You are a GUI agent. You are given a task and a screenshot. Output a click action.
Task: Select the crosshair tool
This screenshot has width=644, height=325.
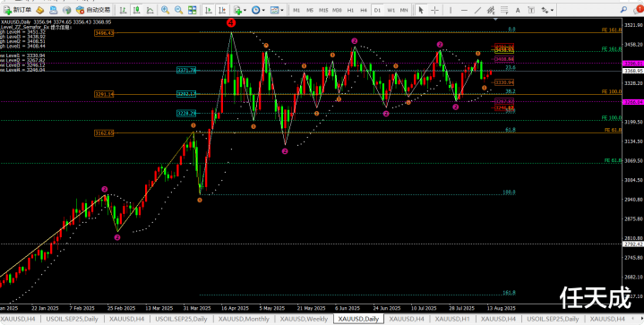pyautogui.click(x=434, y=10)
